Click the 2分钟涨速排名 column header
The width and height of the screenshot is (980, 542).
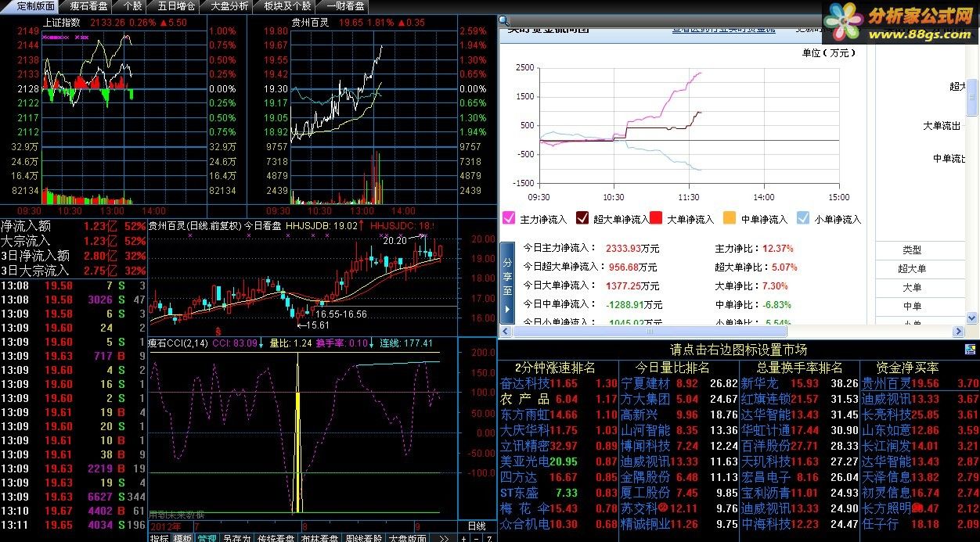click(555, 368)
